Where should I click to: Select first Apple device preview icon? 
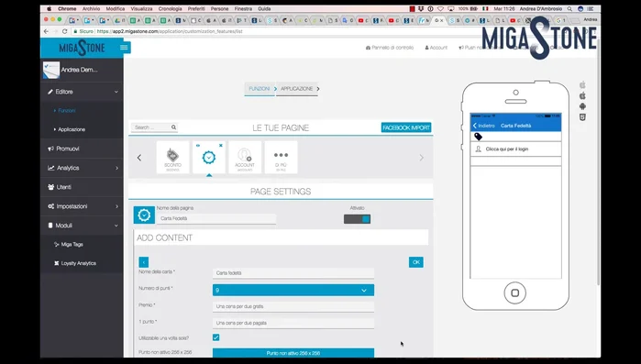[x=582, y=85]
